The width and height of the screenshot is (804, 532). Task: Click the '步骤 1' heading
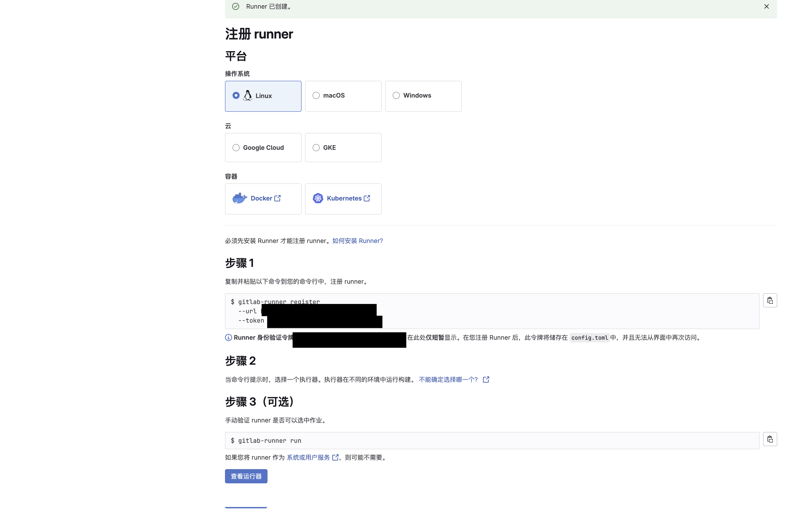pos(239,263)
